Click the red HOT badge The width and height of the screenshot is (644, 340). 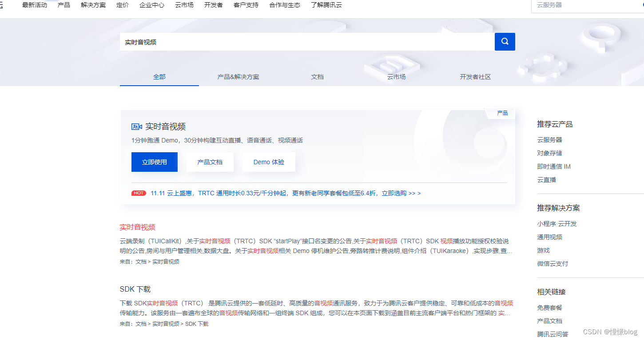[139, 193]
